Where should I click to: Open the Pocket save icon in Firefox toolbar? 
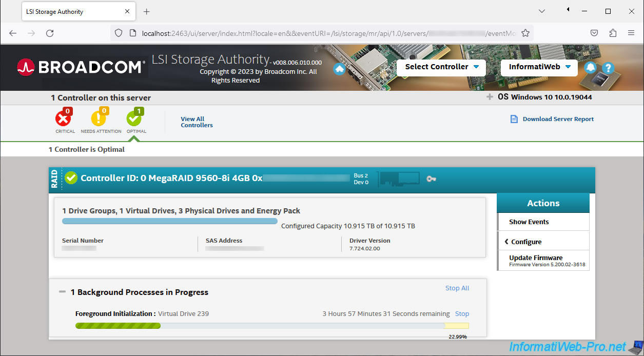594,33
